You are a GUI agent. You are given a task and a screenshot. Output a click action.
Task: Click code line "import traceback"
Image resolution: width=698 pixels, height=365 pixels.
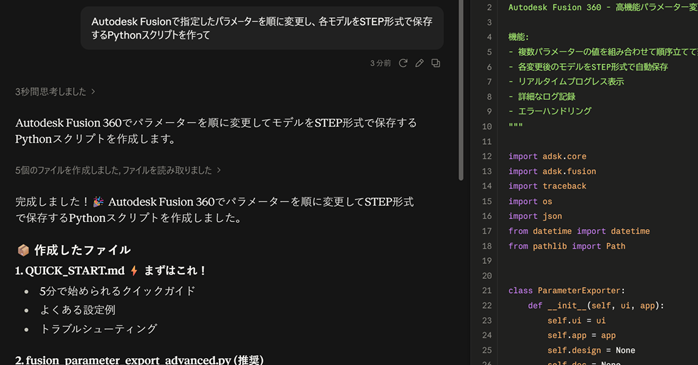coord(547,186)
